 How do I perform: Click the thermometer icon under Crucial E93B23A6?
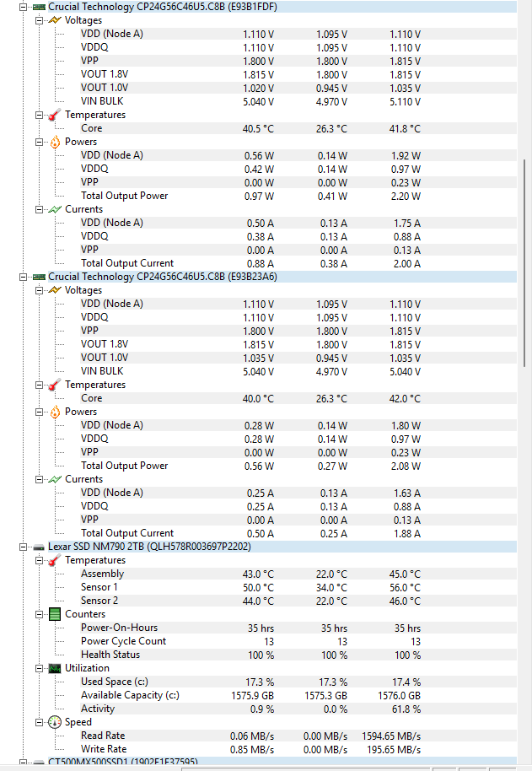(x=55, y=385)
